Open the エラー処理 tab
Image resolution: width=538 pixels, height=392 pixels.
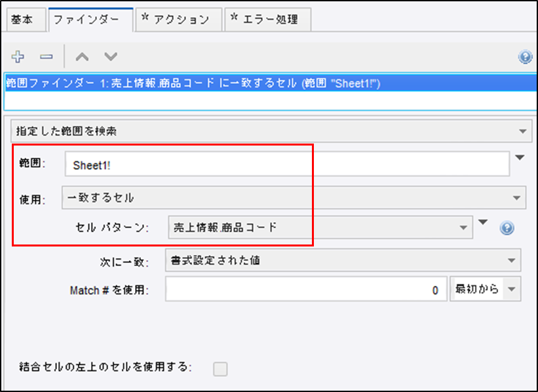pos(267,20)
